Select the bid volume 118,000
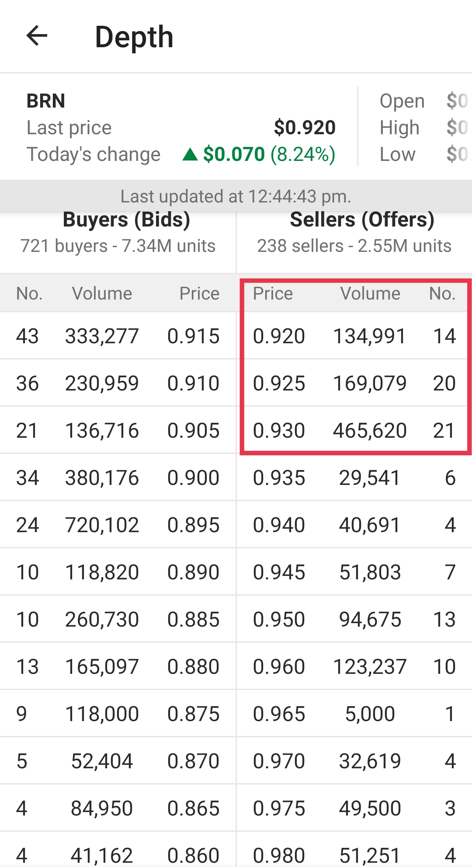This screenshot has width=472, height=868. [102, 714]
